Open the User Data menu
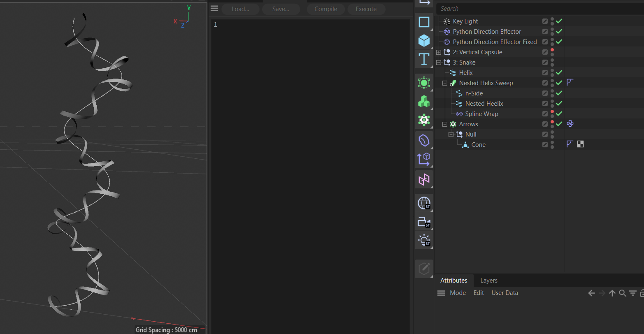The height and width of the screenshot is (334, 644). [x=505, y=293]
